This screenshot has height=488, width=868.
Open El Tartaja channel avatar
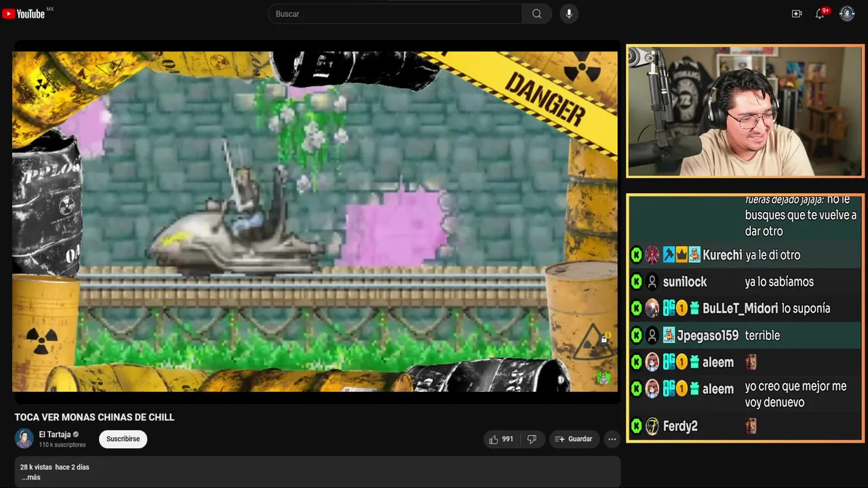coord(24,439)
